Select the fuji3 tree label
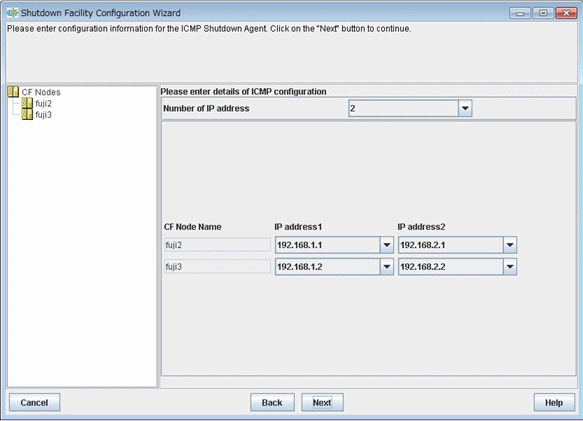 point(44,115)
